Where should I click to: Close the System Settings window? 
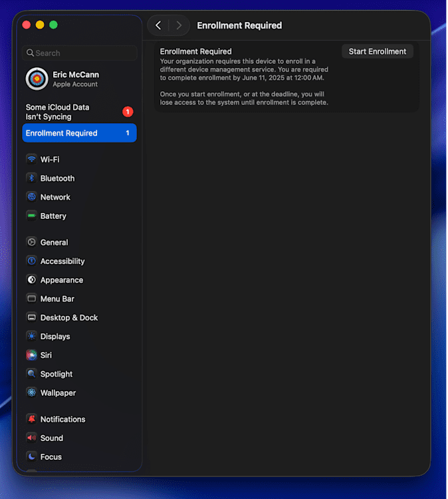coord(27,25)
